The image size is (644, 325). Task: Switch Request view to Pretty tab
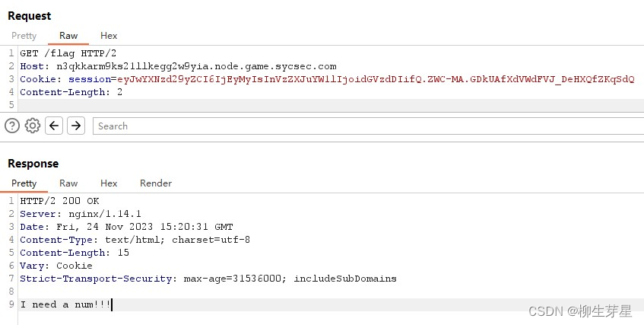[x=24, y=36]
